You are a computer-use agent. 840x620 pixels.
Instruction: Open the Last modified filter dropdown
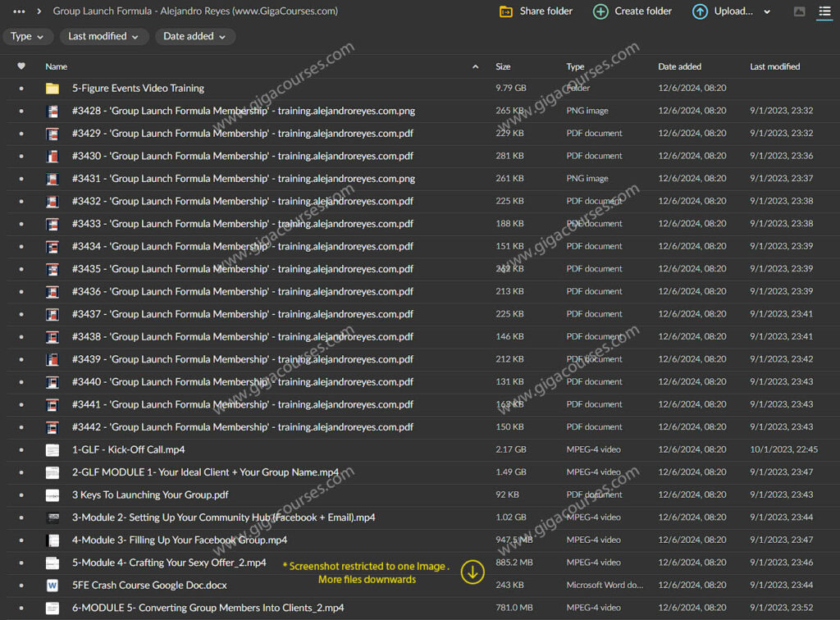[104, 37]
